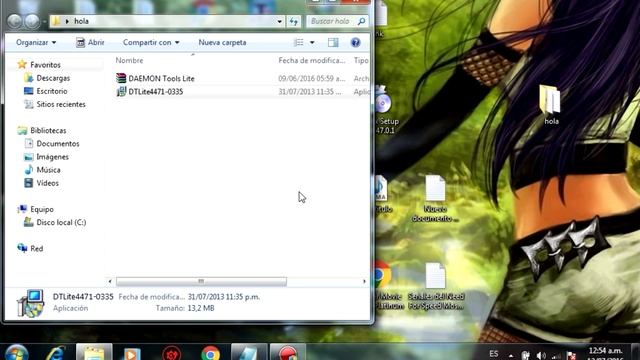Select Imágenes library
The height and width of the screenshot is (360, 640).
[52, 157]
